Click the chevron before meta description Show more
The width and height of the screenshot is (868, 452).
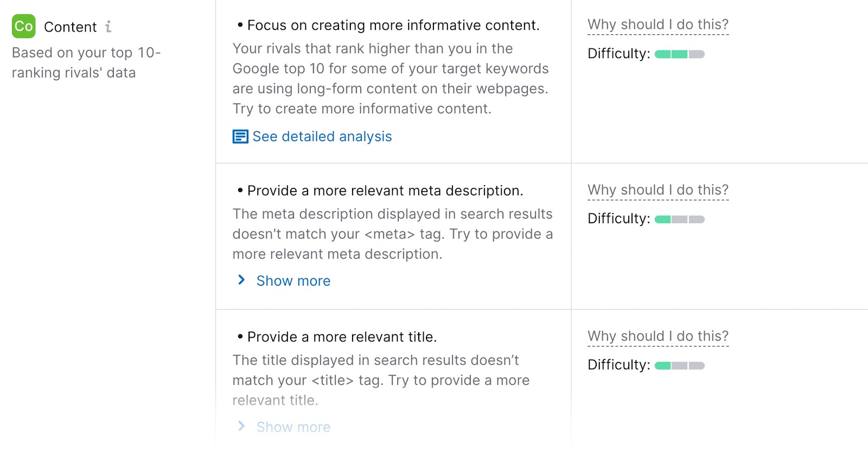click(x=241, y=280)
